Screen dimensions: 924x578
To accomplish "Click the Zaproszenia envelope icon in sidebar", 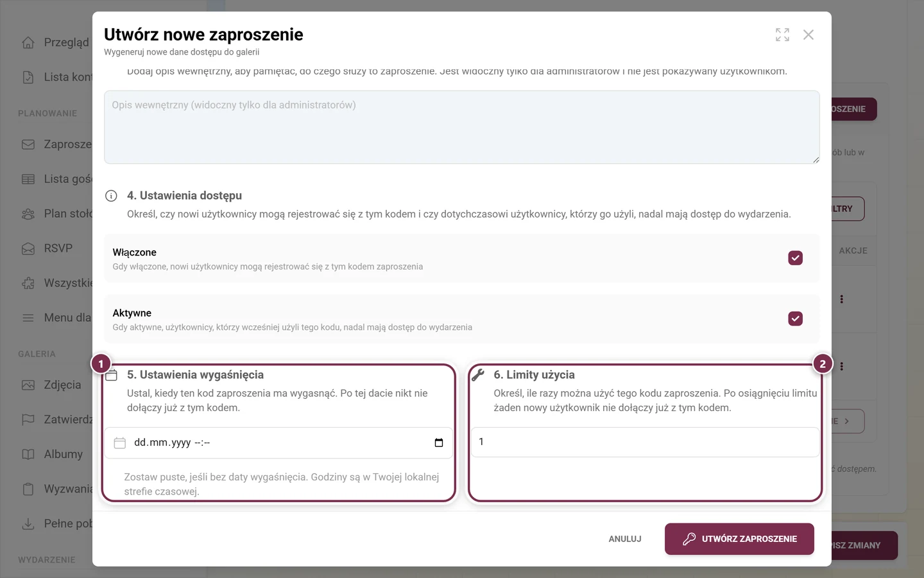I will coord(28,144).
